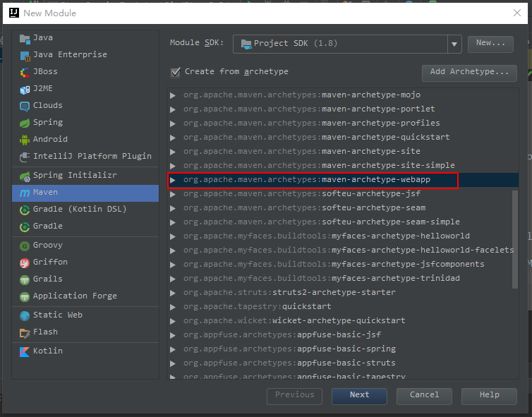Select IntelliJ Platform Plugin entry
The image size is (532, 417).
(85, 157)
